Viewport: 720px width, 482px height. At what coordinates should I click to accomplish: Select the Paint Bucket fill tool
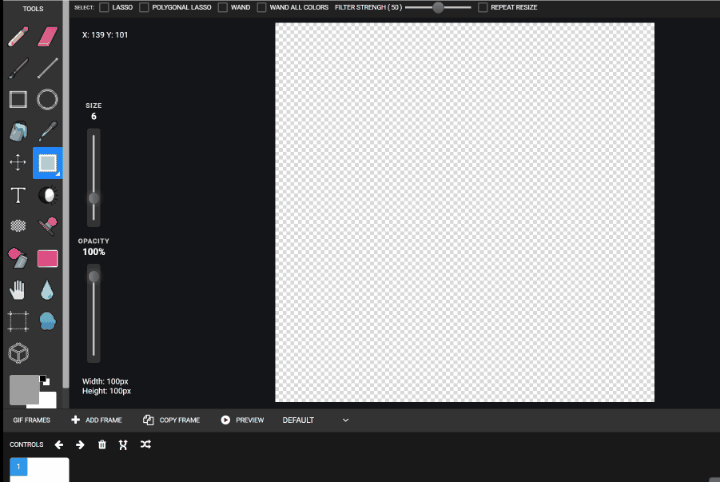(18, 131)
